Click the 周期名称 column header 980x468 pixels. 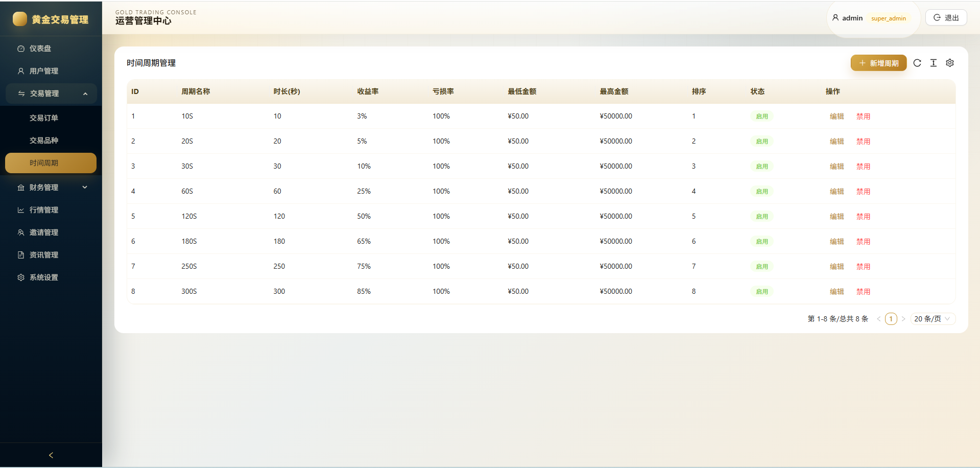click(196, 91)
